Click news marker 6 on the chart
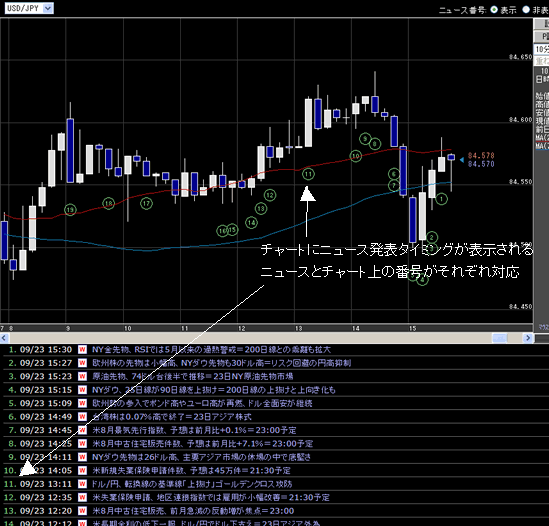 [394, 174]
